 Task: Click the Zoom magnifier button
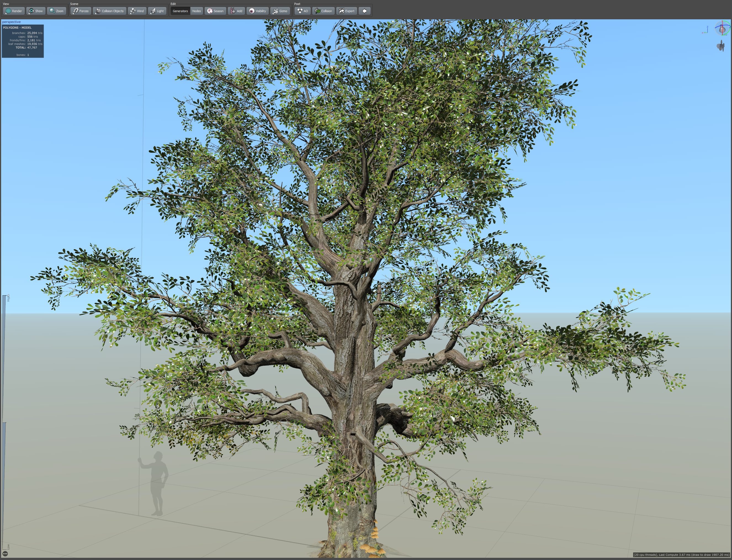tap(56, 11)
